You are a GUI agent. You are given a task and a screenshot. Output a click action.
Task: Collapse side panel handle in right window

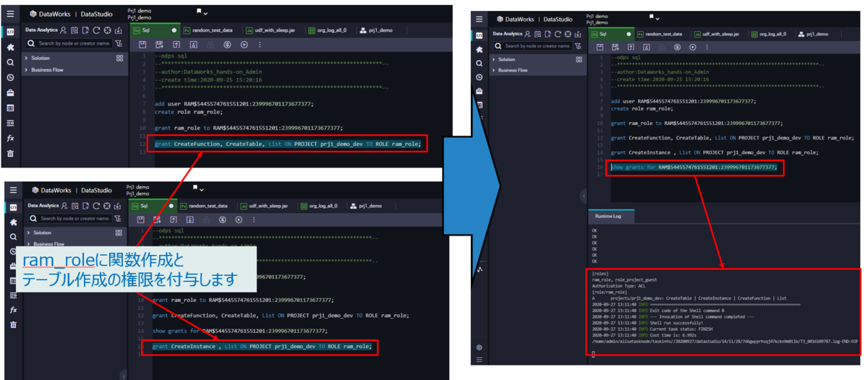coord(584,197)
